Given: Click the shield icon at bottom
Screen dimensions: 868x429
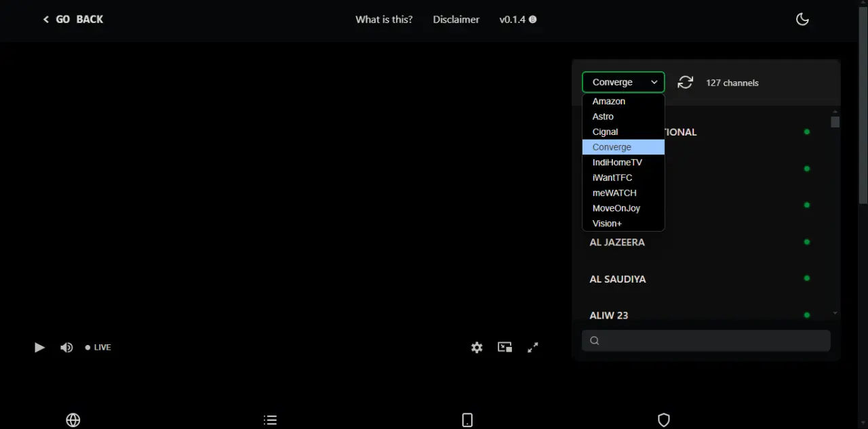Looking at the screenshot, I should click(x=664, y=420).
